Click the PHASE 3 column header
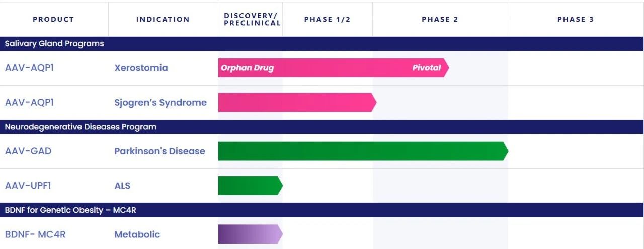Image resolution: width=644 pixels, height=249 pixels. [576, 20]
